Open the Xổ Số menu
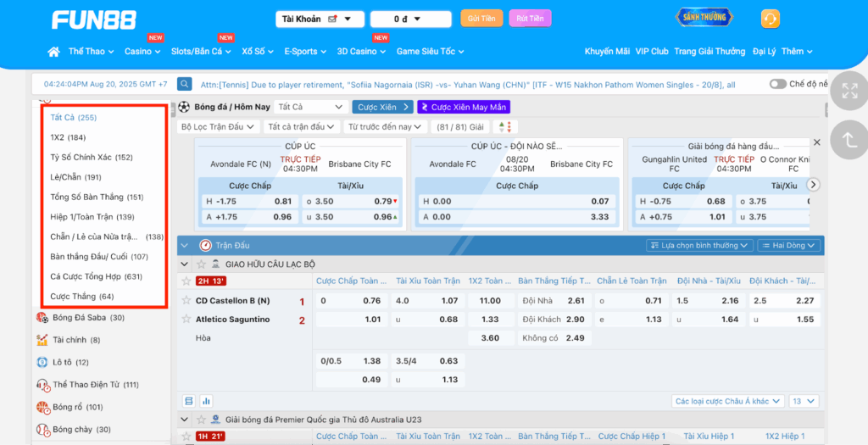 258,52
